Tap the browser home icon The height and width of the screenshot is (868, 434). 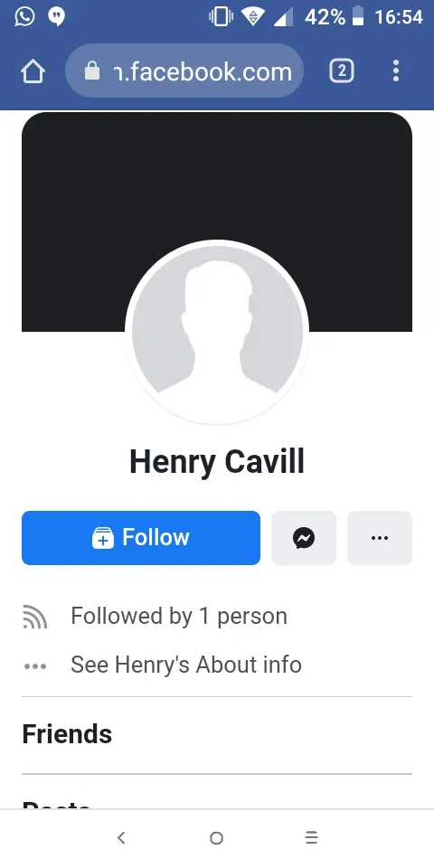tap(33, 71)
